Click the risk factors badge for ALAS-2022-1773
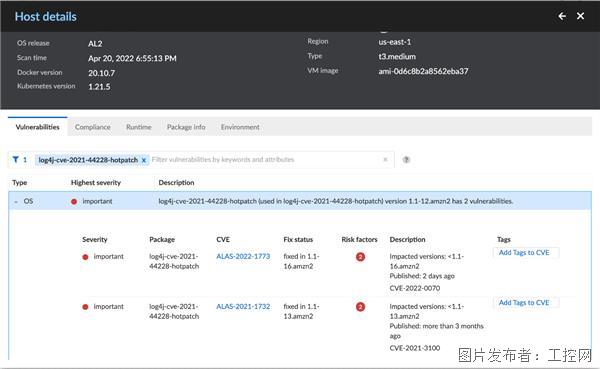 click(360, 257)
